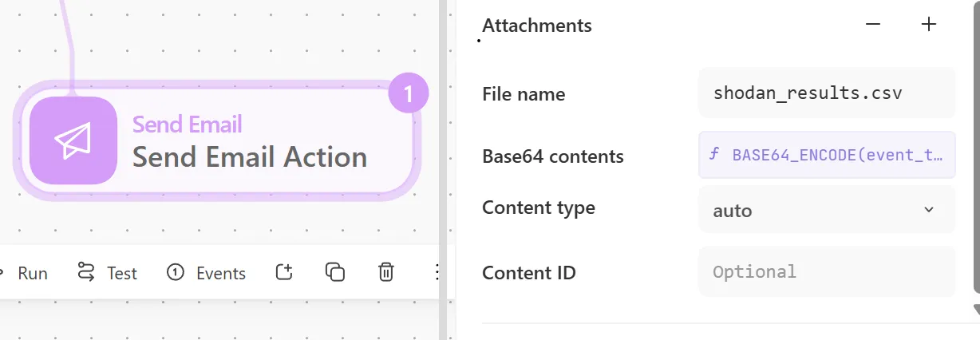980x340 pixels.
Task: Click the Test button
Action: tap(108, 273)
